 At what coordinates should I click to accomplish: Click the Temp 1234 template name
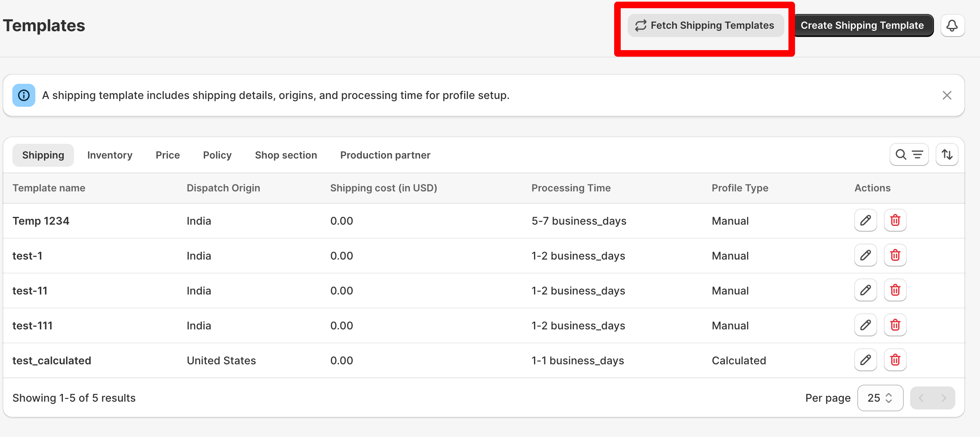coord(41,221)
